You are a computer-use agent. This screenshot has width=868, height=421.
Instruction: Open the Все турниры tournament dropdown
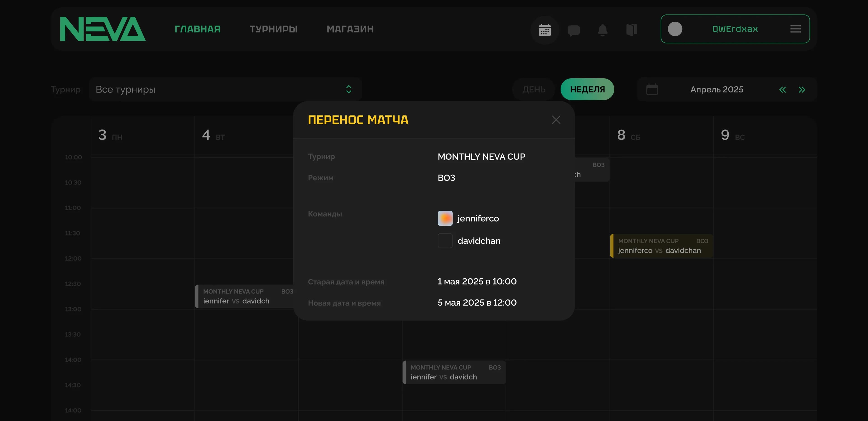point(225,89)
